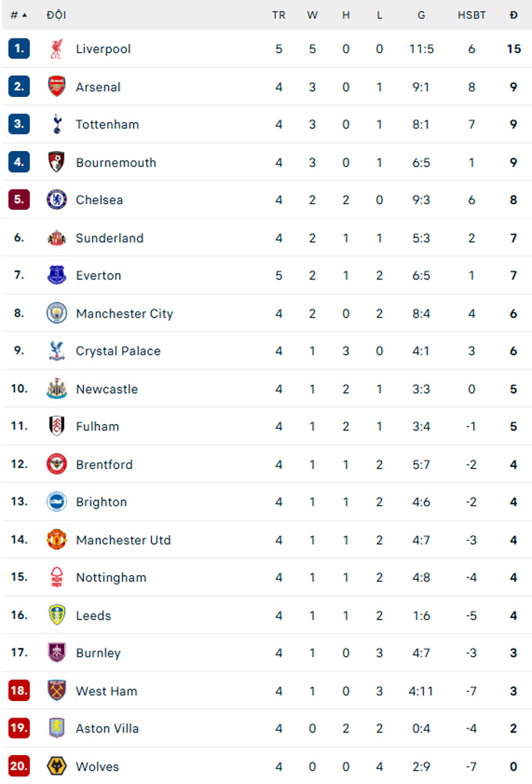
Task: Click the West Ham club crest
Action: pos(56,691)
